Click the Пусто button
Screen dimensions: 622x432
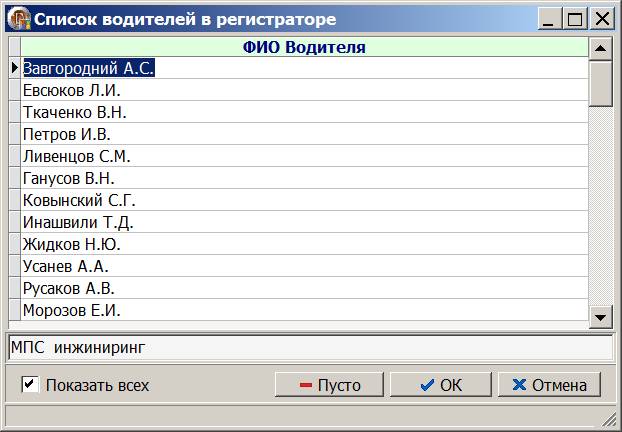coord(329,385)
